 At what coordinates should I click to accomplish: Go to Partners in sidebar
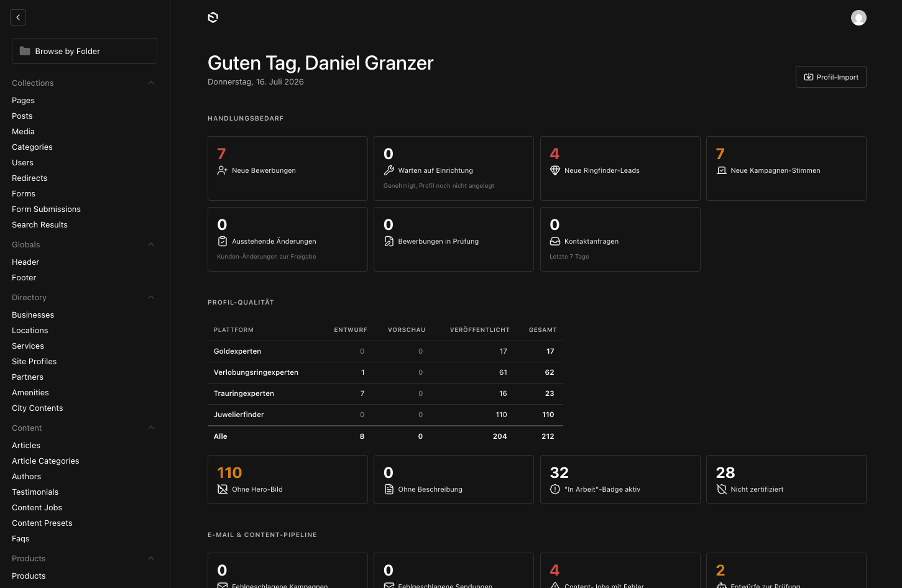point(27,377)
